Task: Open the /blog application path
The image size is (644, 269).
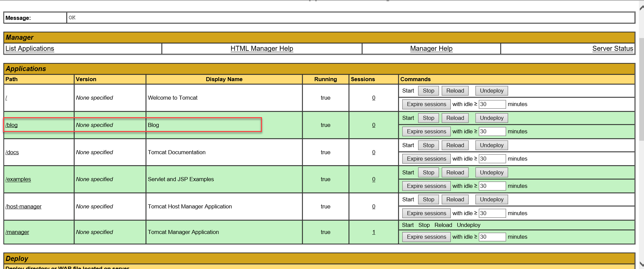Action: 11,125
